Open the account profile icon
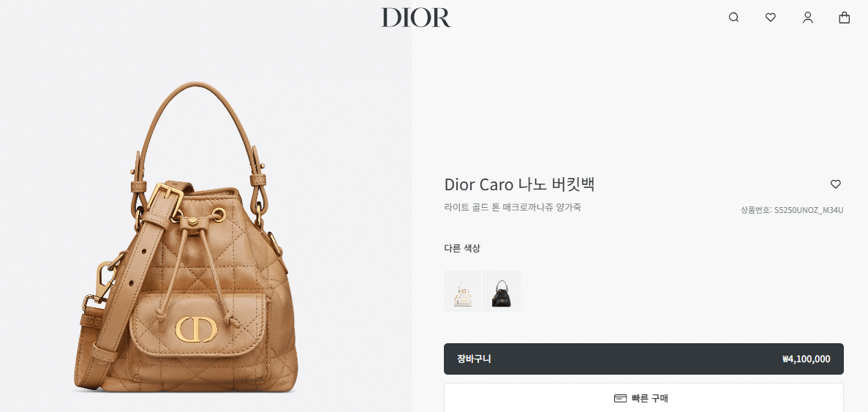Viewport: 868px width, 412px height. 807,17
